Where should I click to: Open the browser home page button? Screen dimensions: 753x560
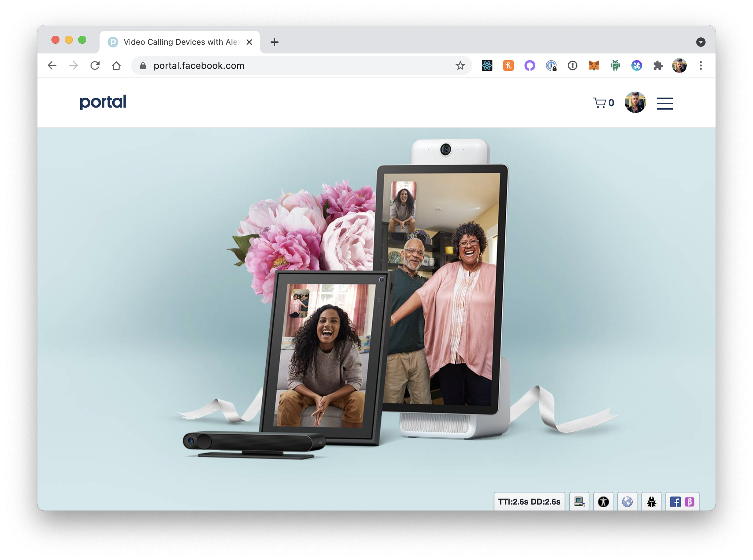(x=116, y=65)
